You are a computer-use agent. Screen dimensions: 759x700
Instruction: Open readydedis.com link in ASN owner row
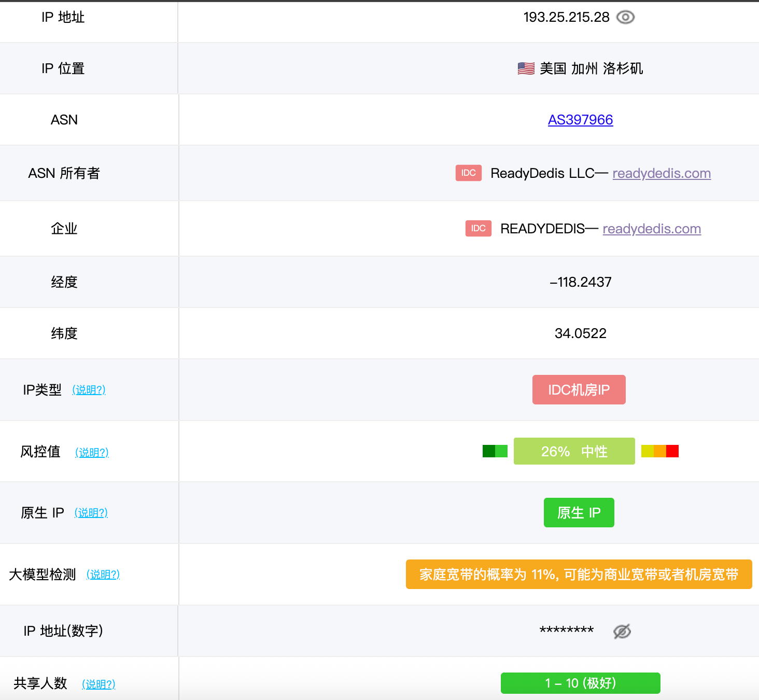[661, 173]
